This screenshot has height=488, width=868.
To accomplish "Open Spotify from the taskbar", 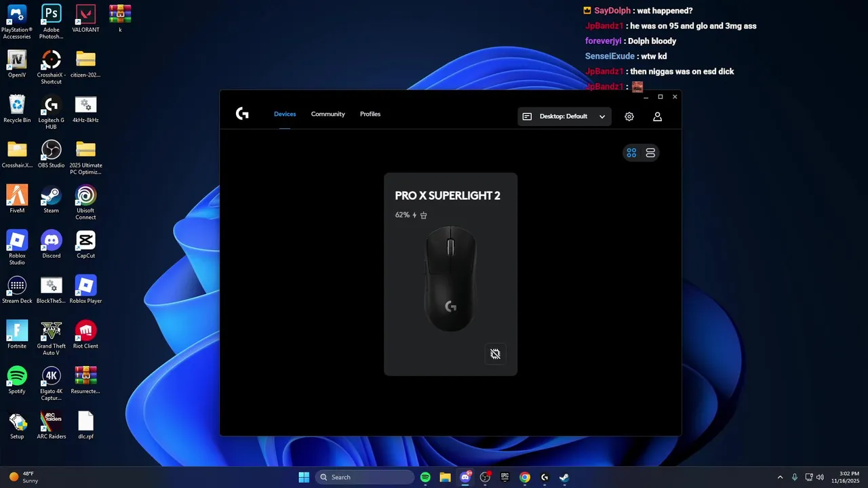I will 425,477.
